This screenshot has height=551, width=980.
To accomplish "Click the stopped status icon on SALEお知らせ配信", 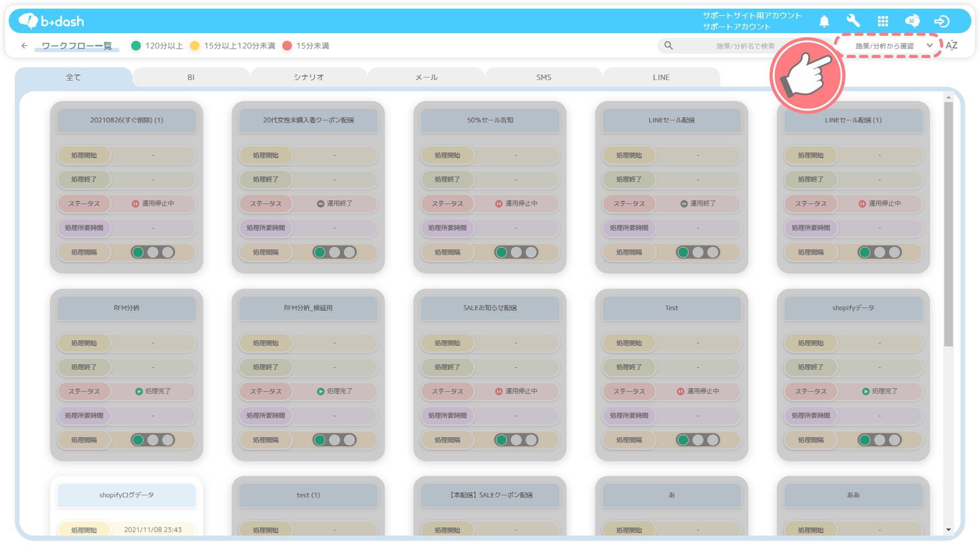I will [499, 391].
